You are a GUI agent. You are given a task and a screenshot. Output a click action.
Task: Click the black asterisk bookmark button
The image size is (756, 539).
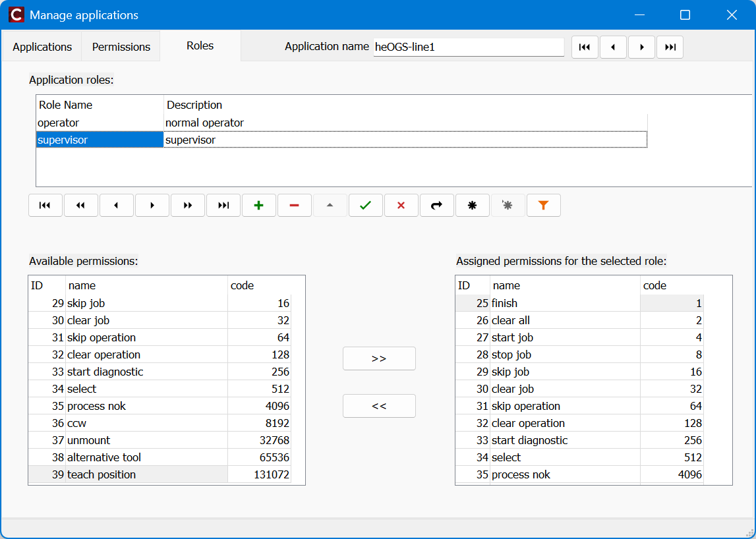pyautogui.click(x=473, y=206)
